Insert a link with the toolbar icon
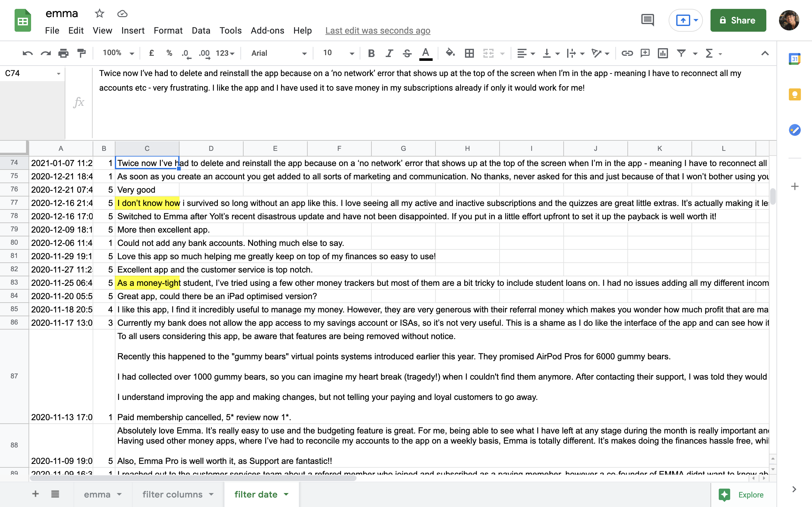This screenshot has height=507, width=812. pos(627,53)
